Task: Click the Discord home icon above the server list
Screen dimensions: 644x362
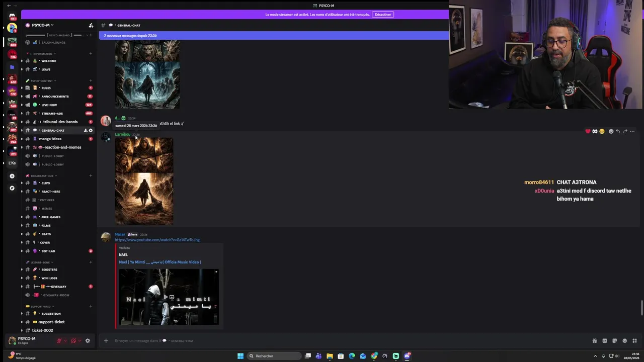Action: point(12,16)
